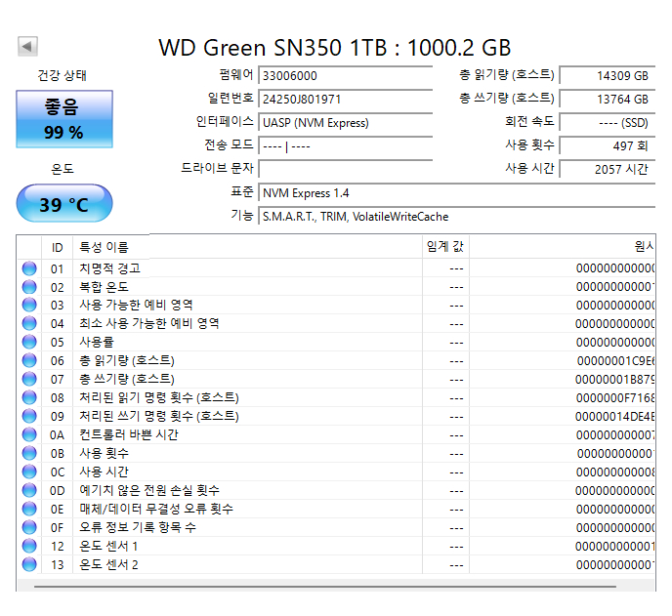
Task: Click the blue status icon for ID 08
Action: click(29, 398)
